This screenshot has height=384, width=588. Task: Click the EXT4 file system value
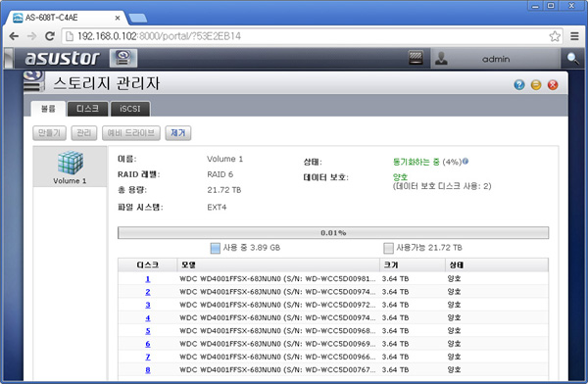(x=217, y=208)
